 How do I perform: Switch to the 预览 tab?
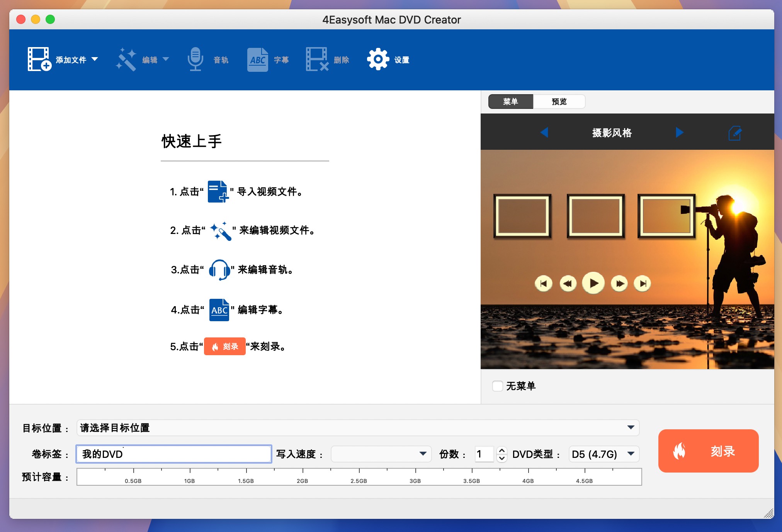click(559, 101)
